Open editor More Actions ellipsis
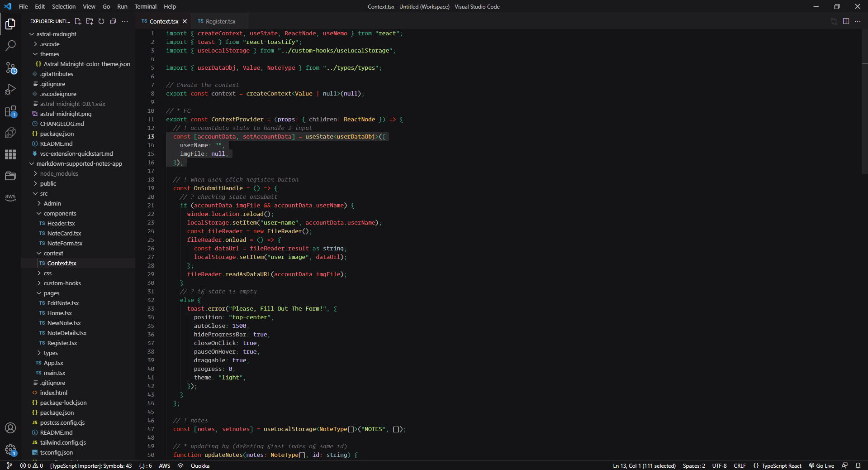The image size is (868, 470). point(858,21)
